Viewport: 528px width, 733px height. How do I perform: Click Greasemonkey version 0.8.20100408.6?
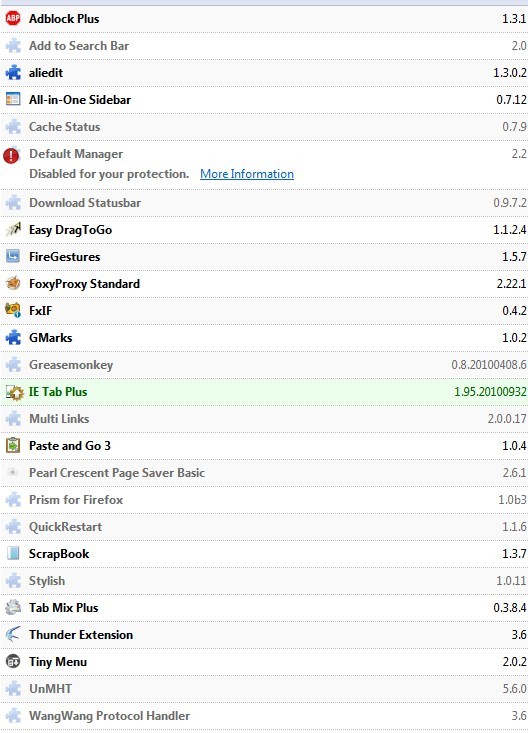489,365
